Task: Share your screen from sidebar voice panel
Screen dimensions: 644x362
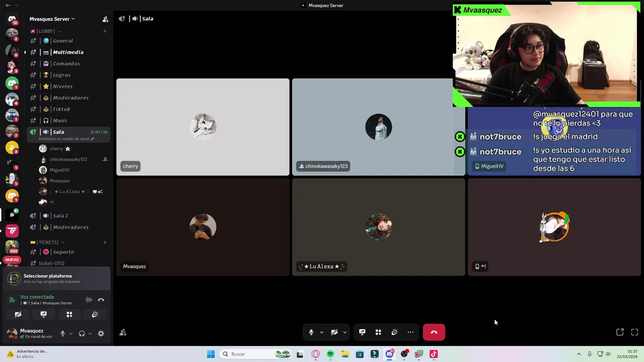Action: point(44,314)
